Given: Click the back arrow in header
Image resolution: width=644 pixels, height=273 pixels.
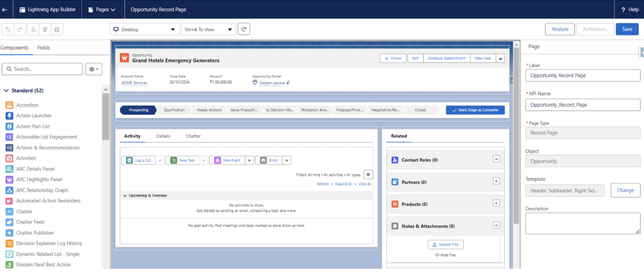Looking at the screenshot, I should tap(5, 9).
